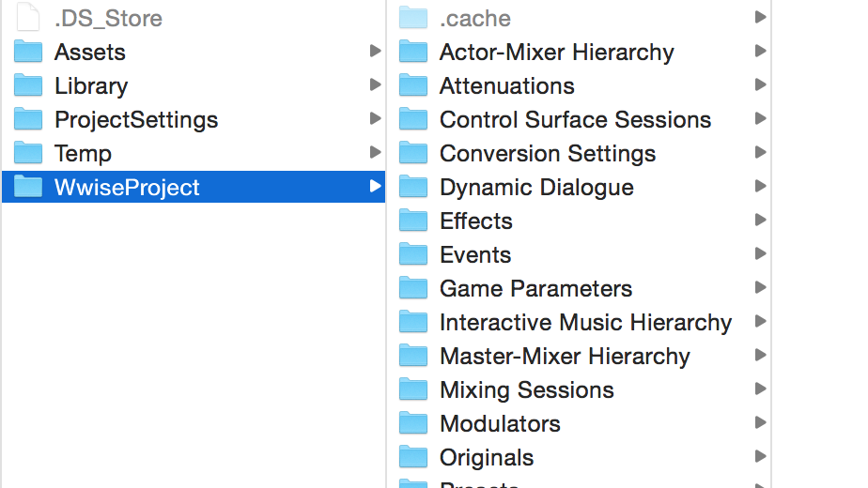The image size is (868, 488).
Task: Select Interactive Music Hierarchy folder
Action: (585, 322)
